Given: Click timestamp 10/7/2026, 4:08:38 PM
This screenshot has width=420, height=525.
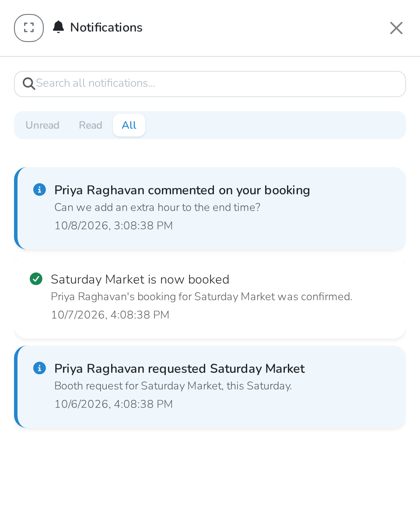Looking at the screenshot, I should pos(110,315).
